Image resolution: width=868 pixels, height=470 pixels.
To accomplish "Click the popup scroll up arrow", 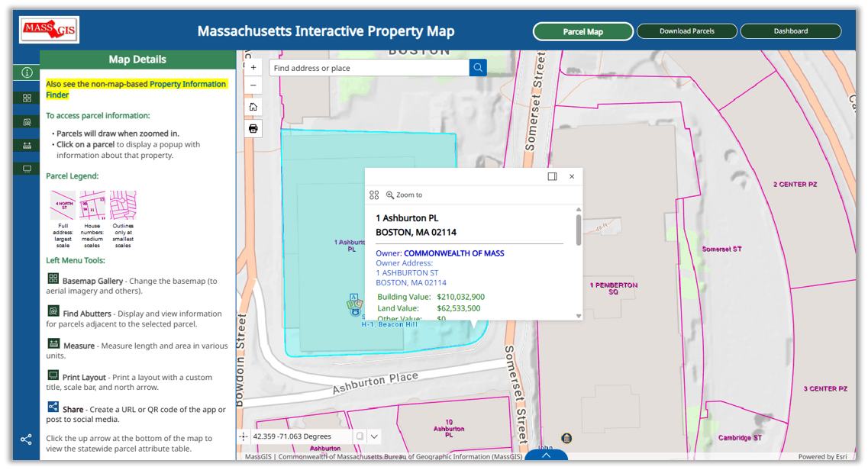I will click(x=579, y=210).
